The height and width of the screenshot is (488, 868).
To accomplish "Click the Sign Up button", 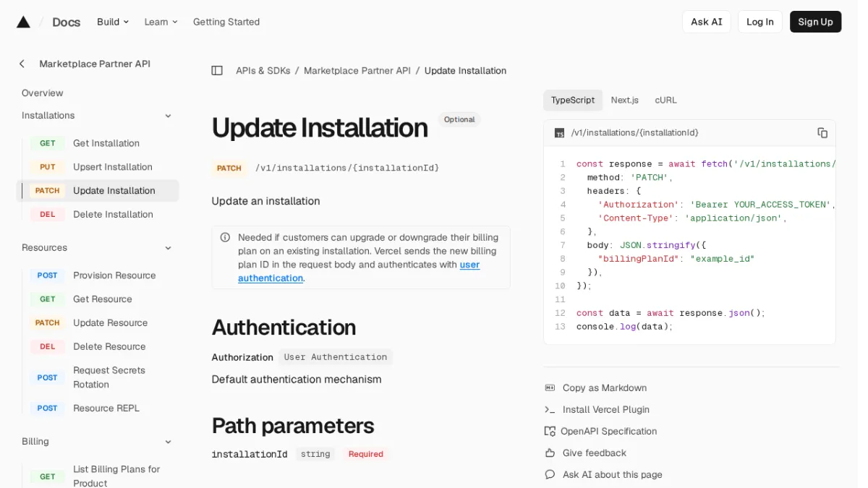I will pyautogui.click(x=816, y=22).
